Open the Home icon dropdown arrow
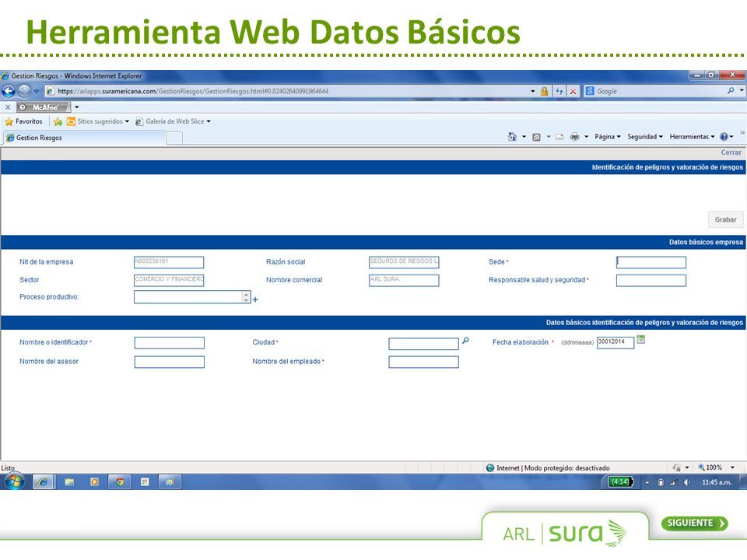This screenshot has width=747, height=560. (524, 137)
